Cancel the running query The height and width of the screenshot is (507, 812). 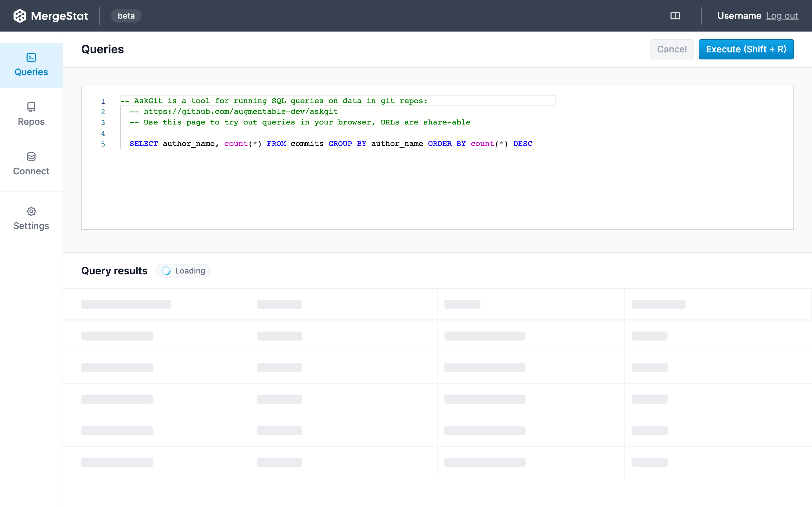[672, 49]
